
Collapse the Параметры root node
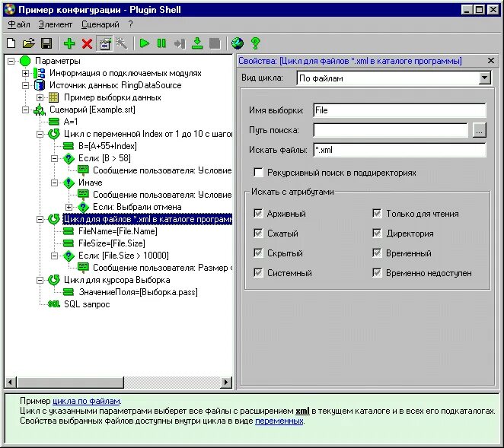tap(11, 61)
